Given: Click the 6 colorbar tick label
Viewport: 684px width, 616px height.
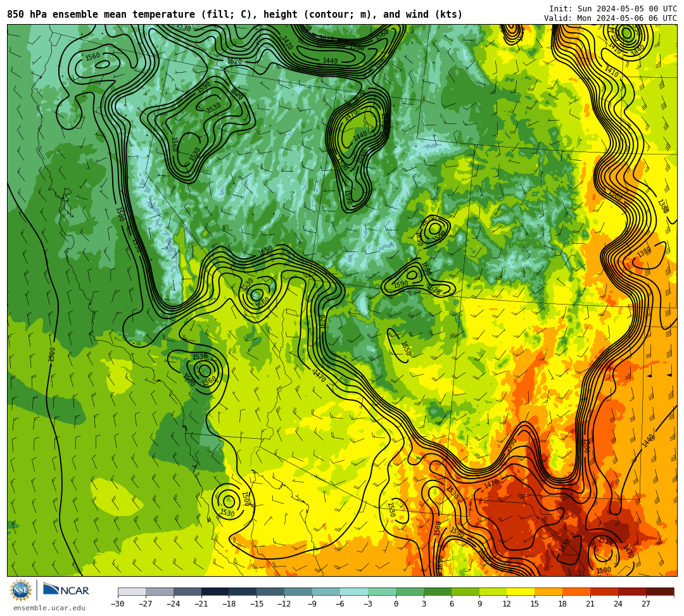Looking at the screenshot, I should click(452, 604).
